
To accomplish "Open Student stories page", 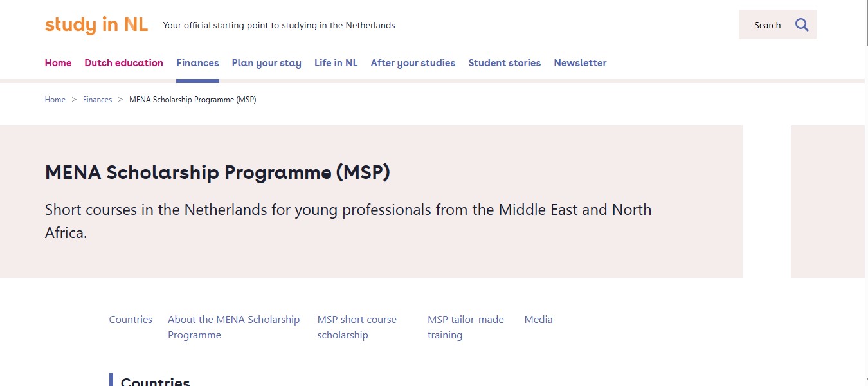I will pos(504,63).
